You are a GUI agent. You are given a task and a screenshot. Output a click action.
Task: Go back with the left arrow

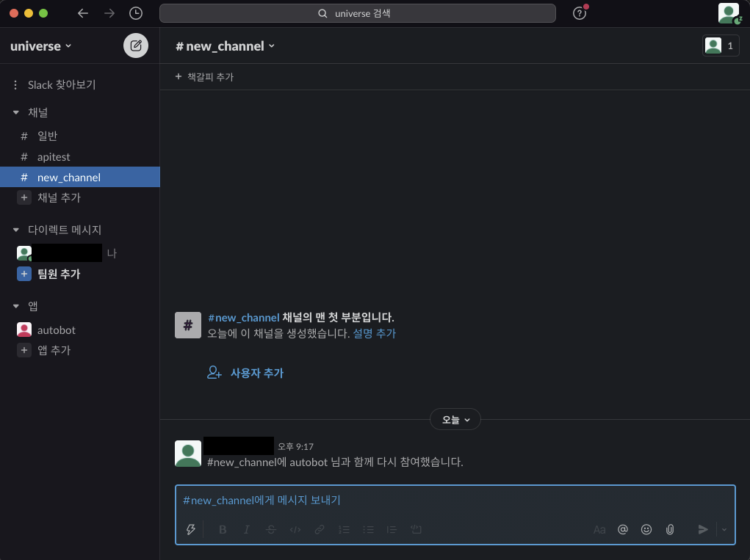[83, 13]
